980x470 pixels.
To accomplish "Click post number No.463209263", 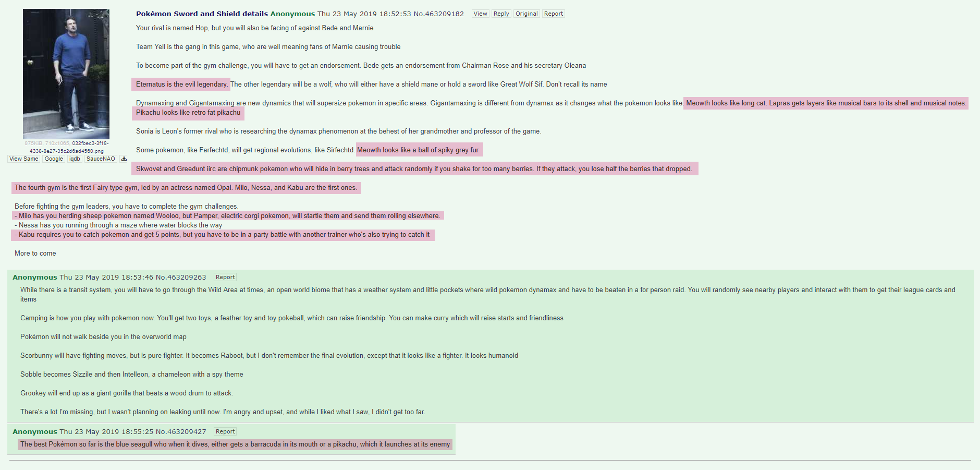I will (181, 278).
